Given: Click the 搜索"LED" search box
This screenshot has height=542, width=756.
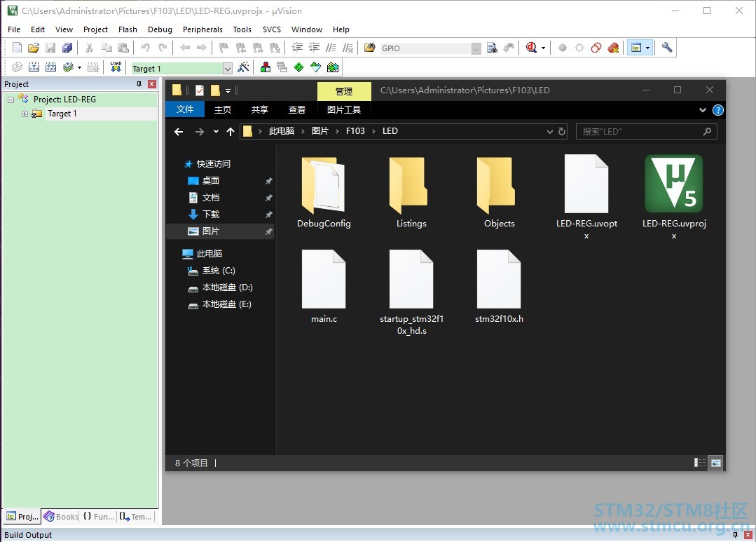Looking at the screenshot, I should (x=646, y=131).
